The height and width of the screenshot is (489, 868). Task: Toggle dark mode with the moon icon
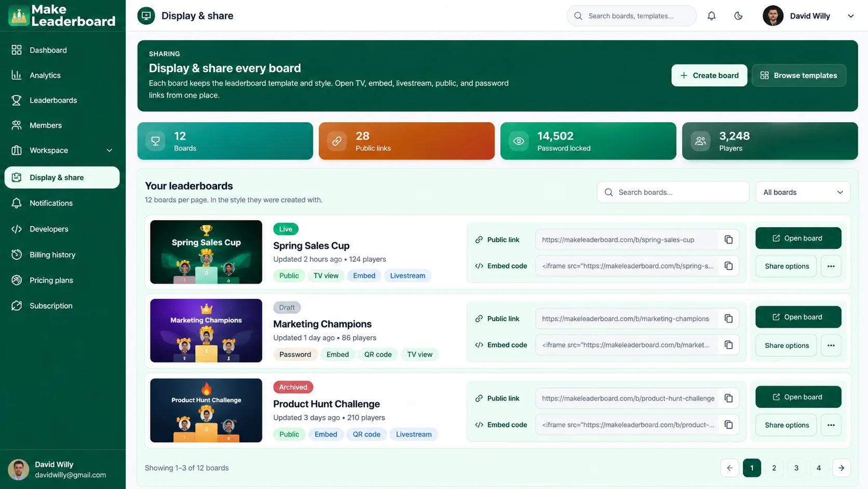[x=738, y=16]
